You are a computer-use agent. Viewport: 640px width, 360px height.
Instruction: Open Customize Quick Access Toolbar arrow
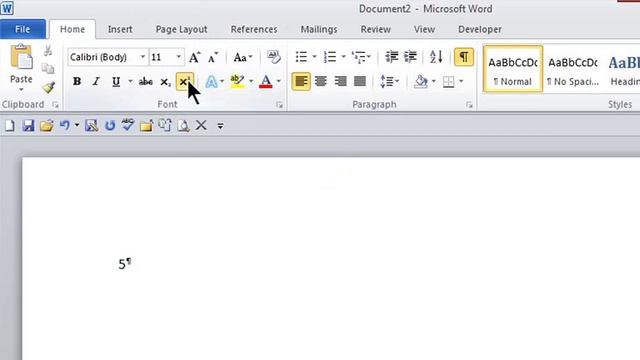220,126
